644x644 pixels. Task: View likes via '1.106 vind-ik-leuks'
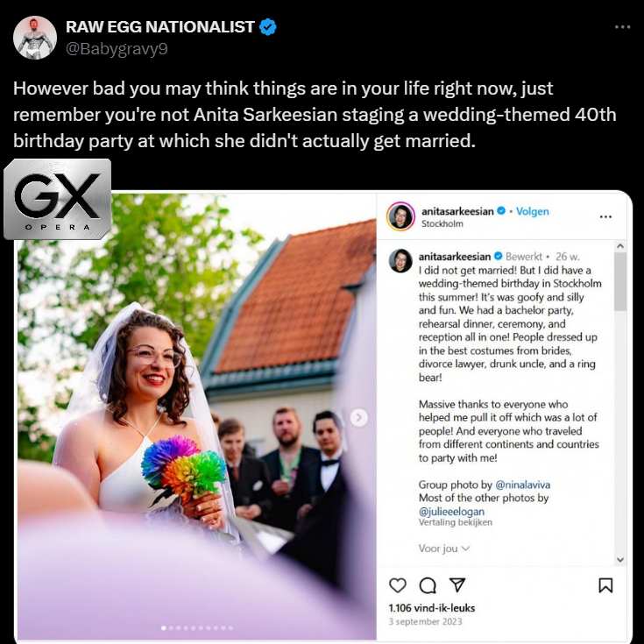tap(432, 608)
